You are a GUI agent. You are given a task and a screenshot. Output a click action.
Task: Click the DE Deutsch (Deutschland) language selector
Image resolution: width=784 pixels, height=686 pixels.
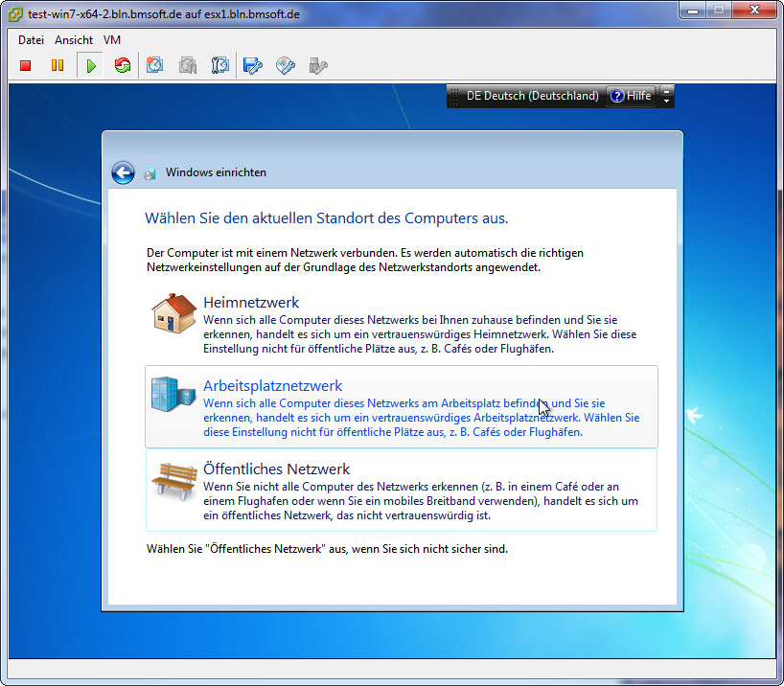[533, 96]
